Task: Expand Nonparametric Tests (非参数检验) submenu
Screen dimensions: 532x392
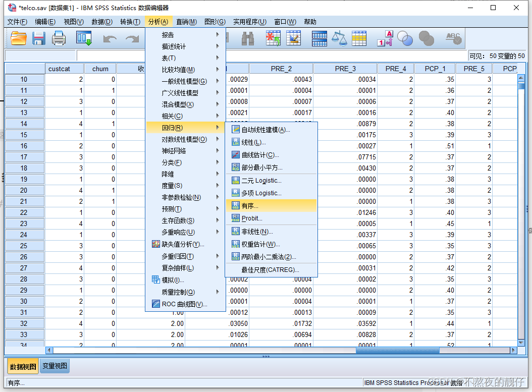Action: tap(185, 197)
